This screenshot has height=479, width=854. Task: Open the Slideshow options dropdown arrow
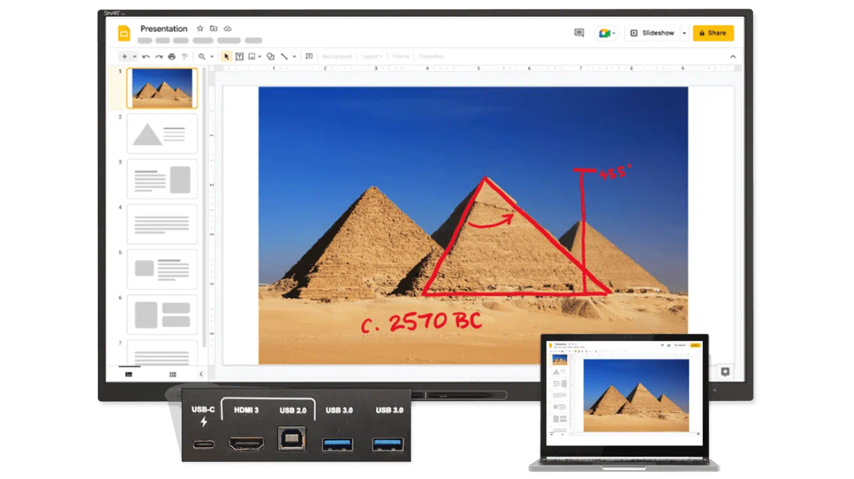tap(685, 33)
